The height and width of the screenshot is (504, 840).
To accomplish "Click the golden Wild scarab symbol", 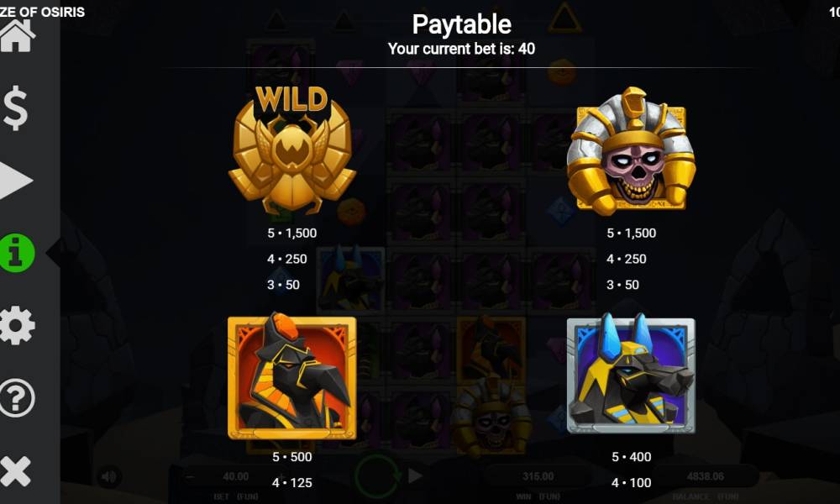I will pyautogui.click(x=292, y=150).
